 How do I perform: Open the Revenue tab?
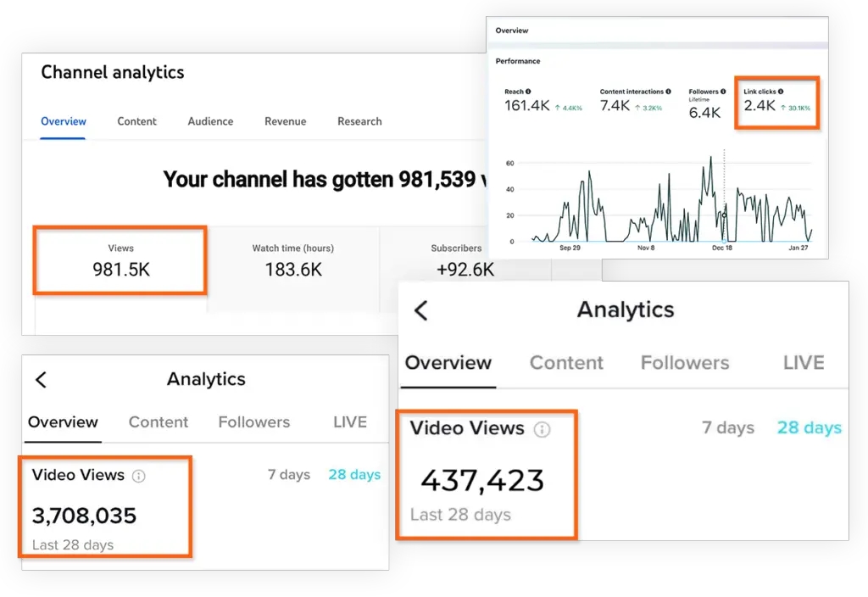pos(285,121)
